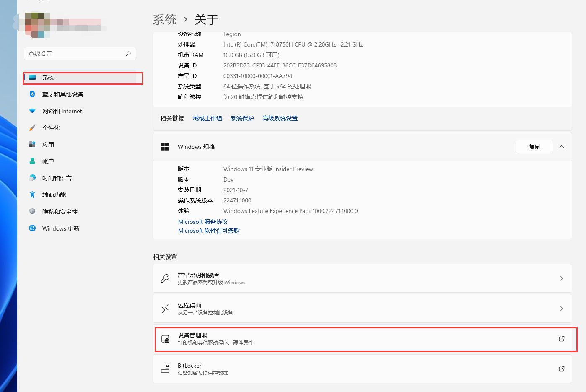Open Microsoft 服务协议 link
This screenshot has height=392, width=586.
point(203,222)
